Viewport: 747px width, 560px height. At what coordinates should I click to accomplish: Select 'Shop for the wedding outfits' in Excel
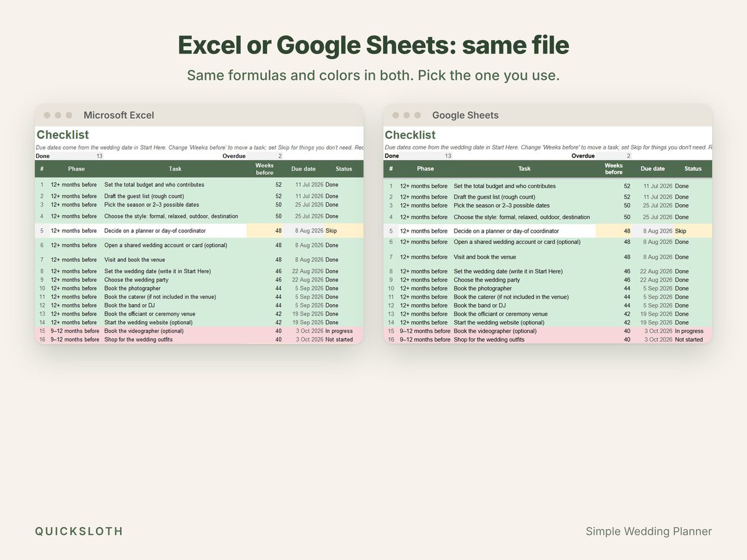140,340
